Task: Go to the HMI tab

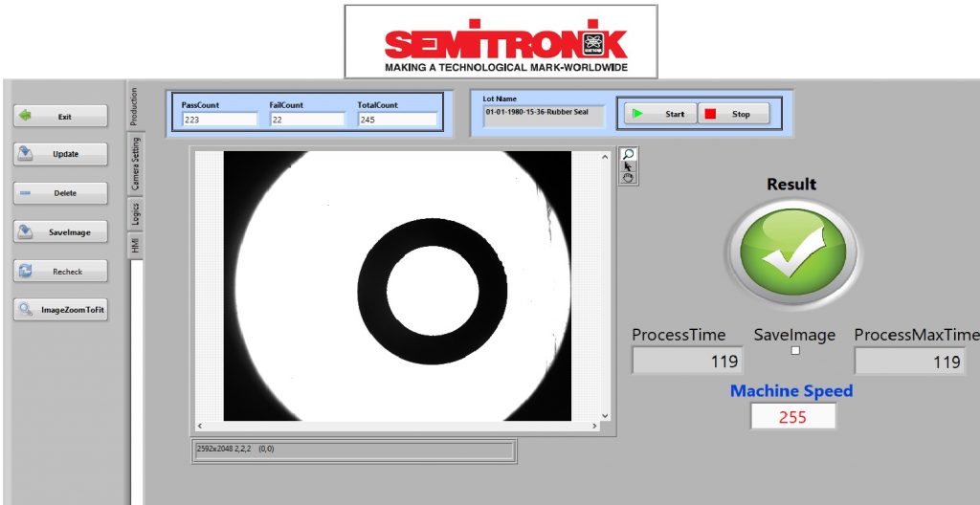Action: (x=135, y=246)
